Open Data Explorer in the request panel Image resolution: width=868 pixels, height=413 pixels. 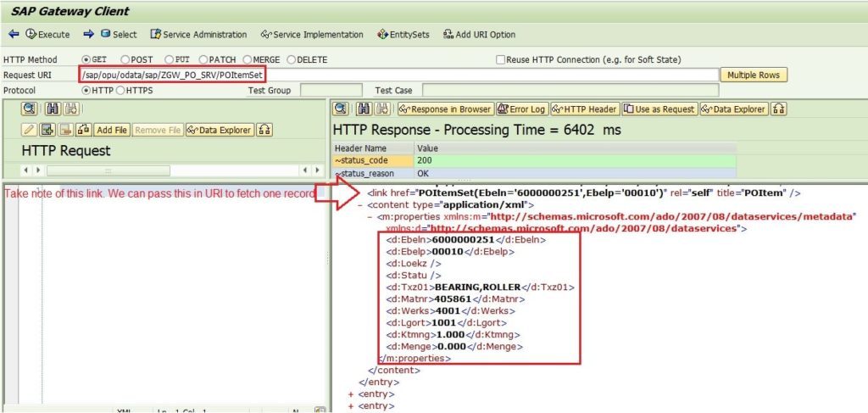(x=220, y=130)
